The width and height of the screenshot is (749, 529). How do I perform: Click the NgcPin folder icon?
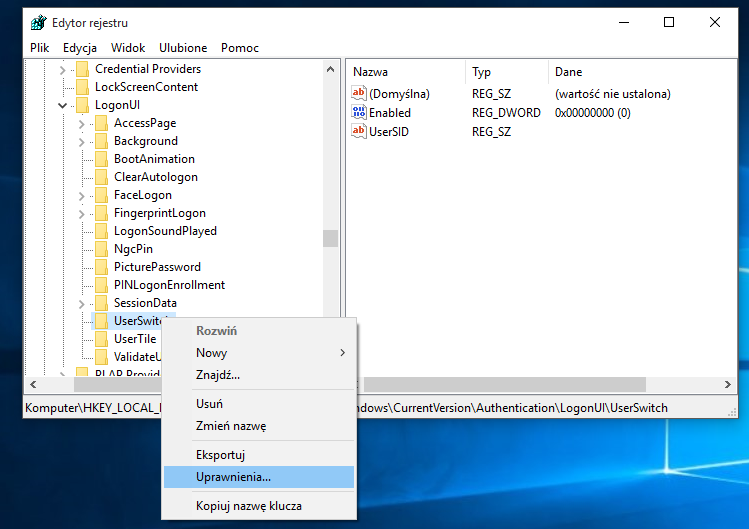[x=101, y=249]
